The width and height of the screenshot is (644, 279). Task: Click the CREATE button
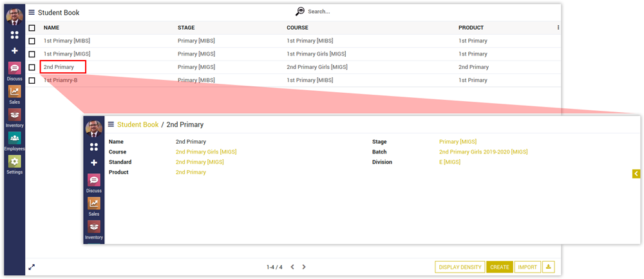tap(499, 267)
